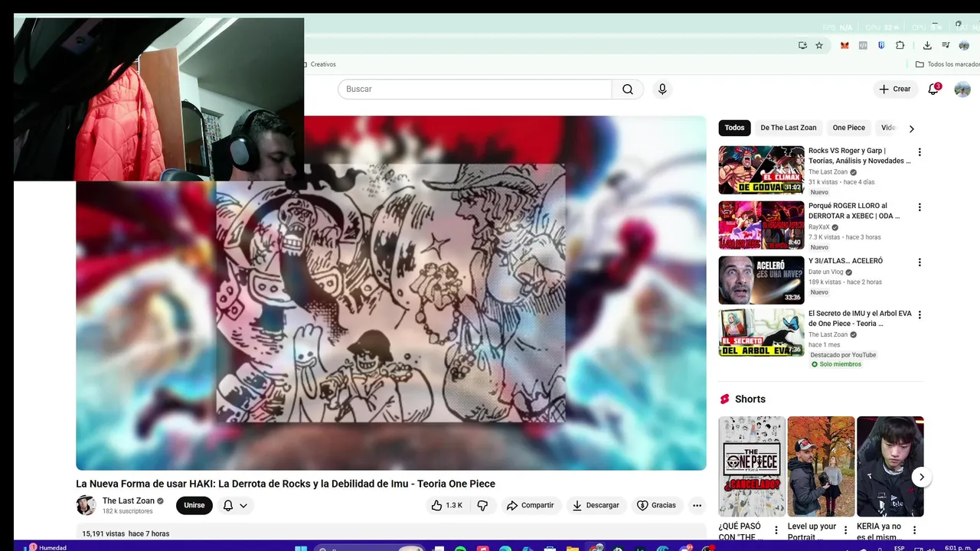This screenshot has height=551, width=980.
Task: Like the video with 1.3 K thumbs up
Action: tap(446, 505)
